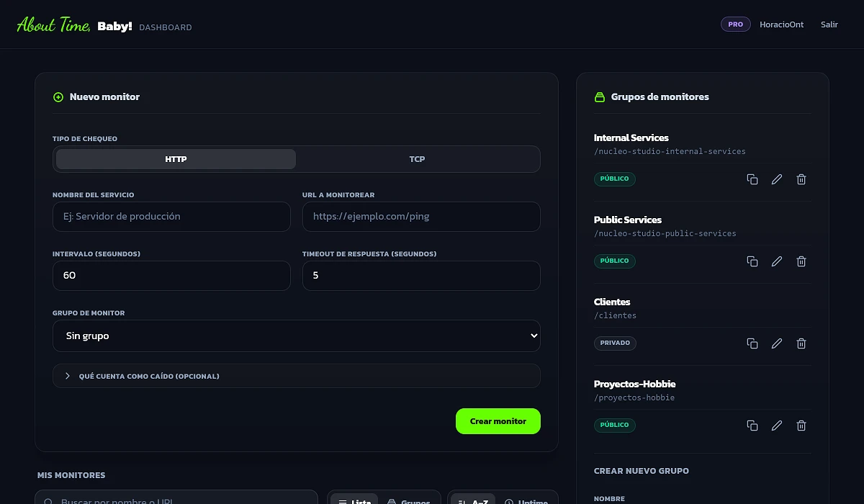Edit the Proyectos-Hobbie group
Viewport: 864px width, 504px height.
click(777, 426)
